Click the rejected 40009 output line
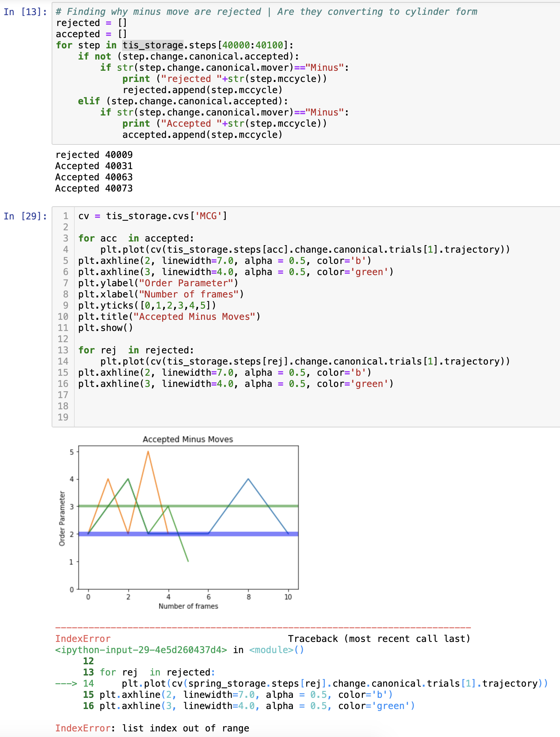Viewport: 560px width, 737px height. point(93,154)
